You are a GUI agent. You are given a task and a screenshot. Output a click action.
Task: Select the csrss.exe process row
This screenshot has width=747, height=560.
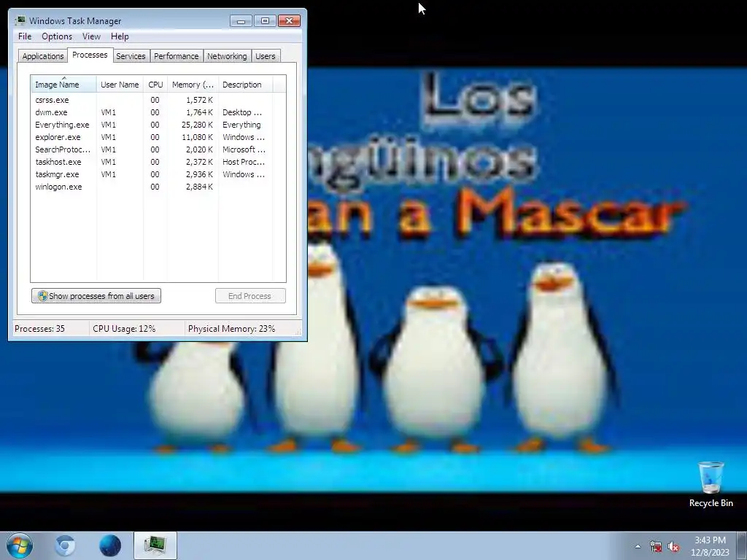coord(152,100)
